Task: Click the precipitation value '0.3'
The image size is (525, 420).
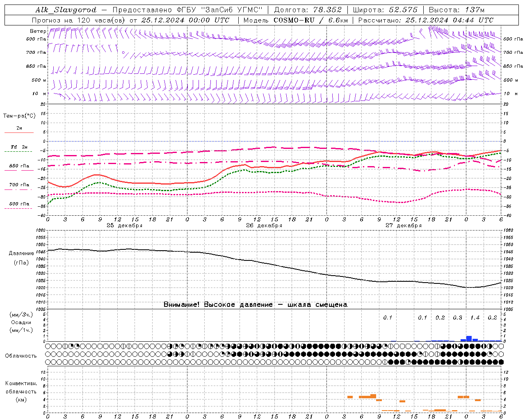Action: point(457,317)
